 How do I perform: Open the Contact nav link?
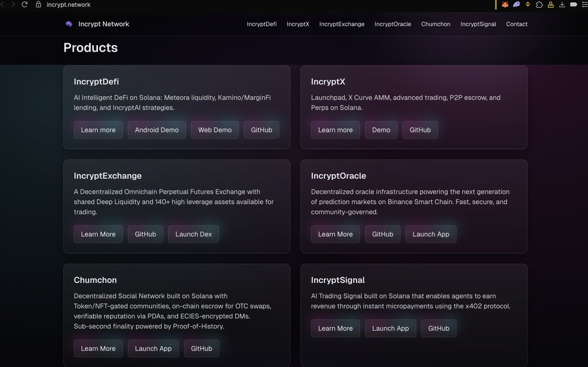[x=517, y=24]
